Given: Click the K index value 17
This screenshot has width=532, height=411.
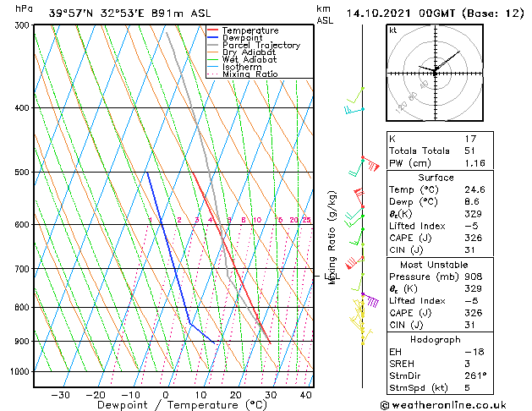Looking at the screenshot, I should pyautogui.click(x=470, y=139).
